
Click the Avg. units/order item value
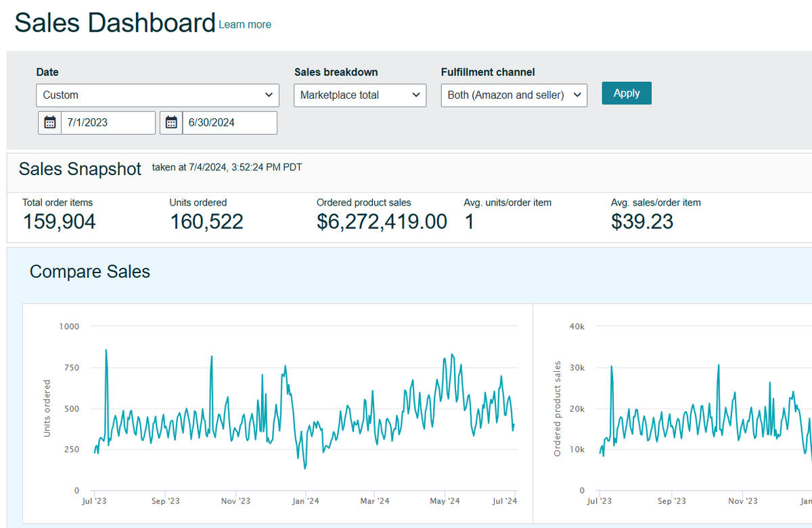tap(469, 222)
